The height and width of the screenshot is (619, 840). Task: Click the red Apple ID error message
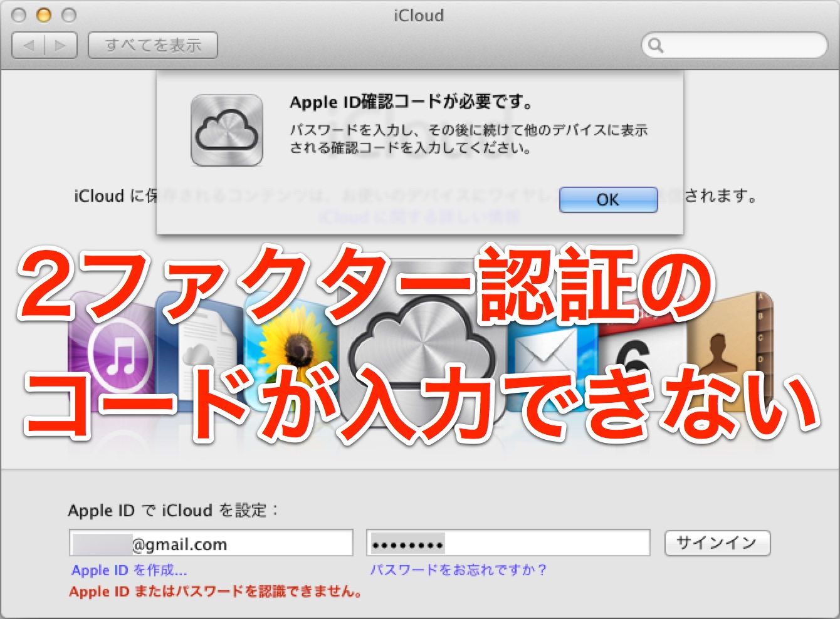coord(216,591)
